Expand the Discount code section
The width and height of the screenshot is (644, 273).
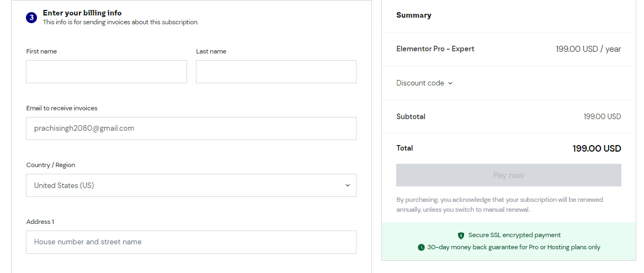tap(424, 83)
